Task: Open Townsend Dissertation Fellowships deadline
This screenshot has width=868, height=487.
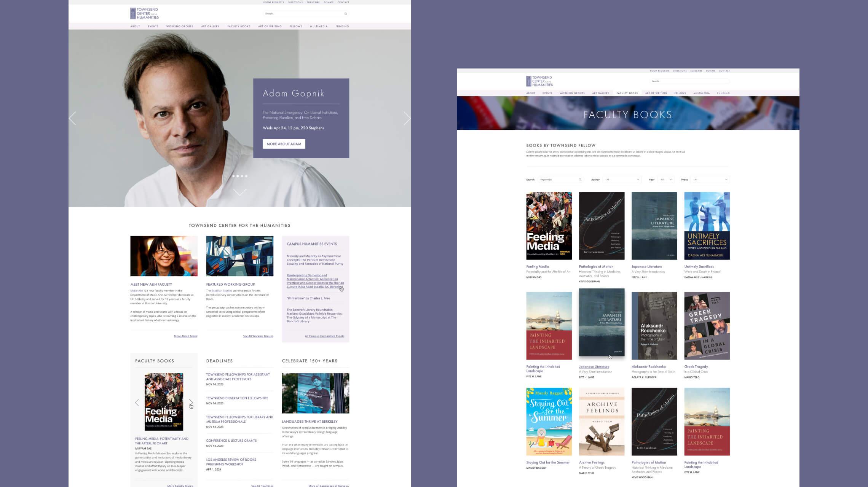Action: pos(237,398)
